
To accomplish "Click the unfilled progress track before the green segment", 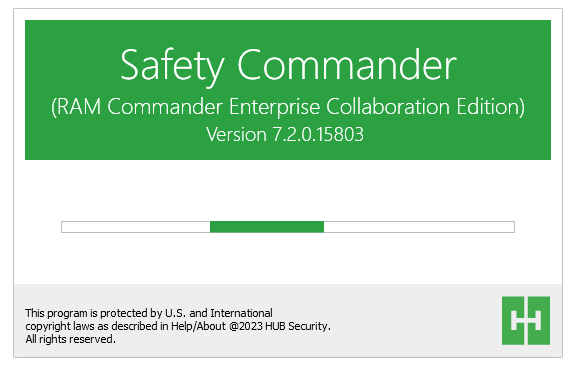I will [136, 227].
